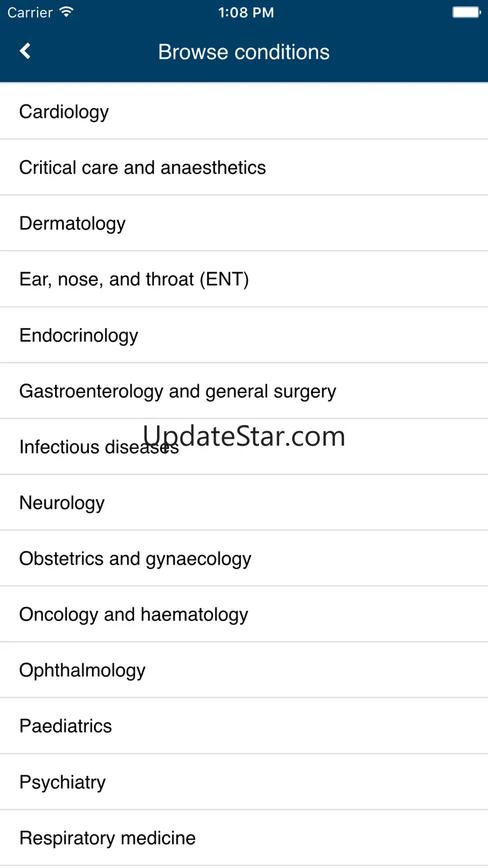
Task: Open the Ophthalmology category
Action: [x=83, y=670]
